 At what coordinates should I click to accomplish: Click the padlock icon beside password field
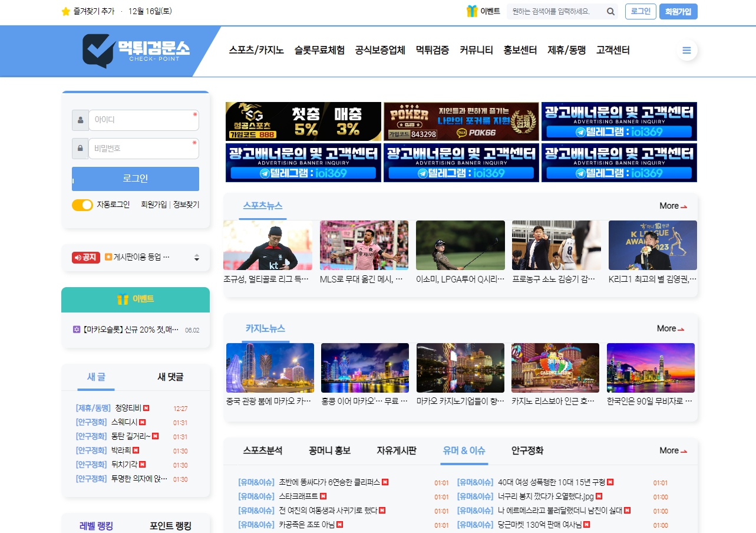point(80,149)
